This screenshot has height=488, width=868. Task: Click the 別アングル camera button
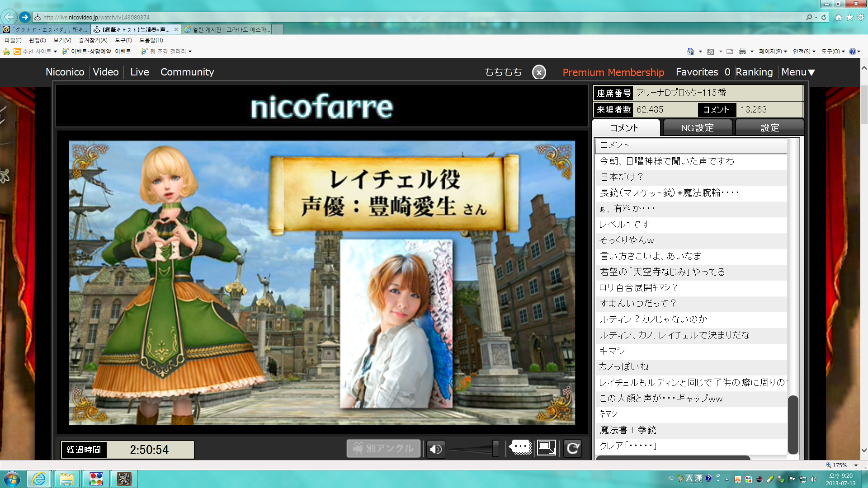(x=383, y=448)
